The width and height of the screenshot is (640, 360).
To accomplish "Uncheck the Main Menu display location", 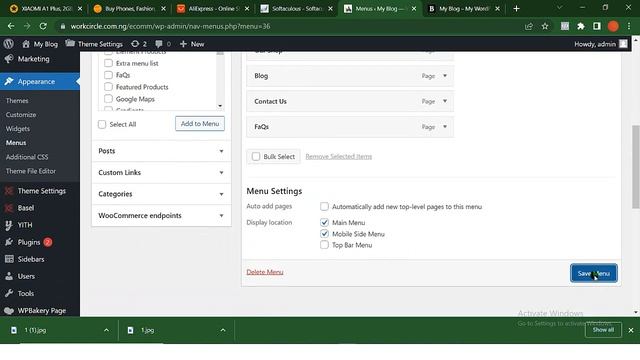I will [324, 222].
